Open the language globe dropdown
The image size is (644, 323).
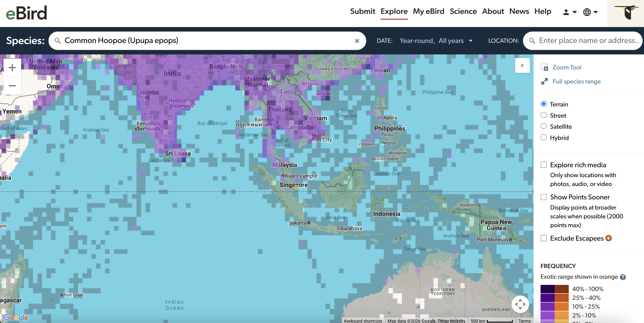tap(590, 12)
